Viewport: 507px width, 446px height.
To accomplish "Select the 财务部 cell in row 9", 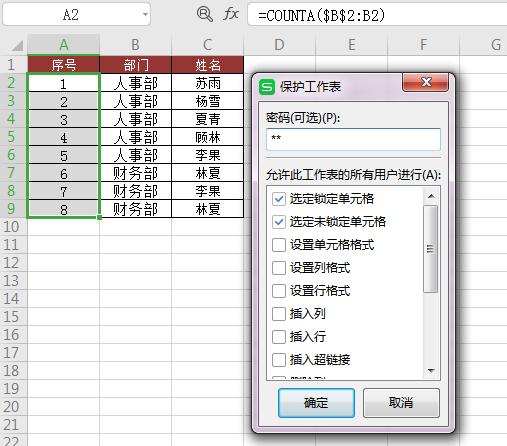I will tap(136, 209).
